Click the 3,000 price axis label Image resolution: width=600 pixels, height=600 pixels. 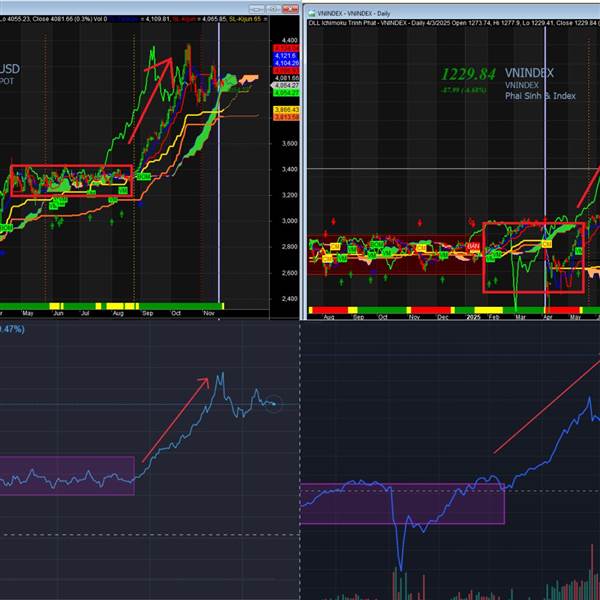coord(289,221)
